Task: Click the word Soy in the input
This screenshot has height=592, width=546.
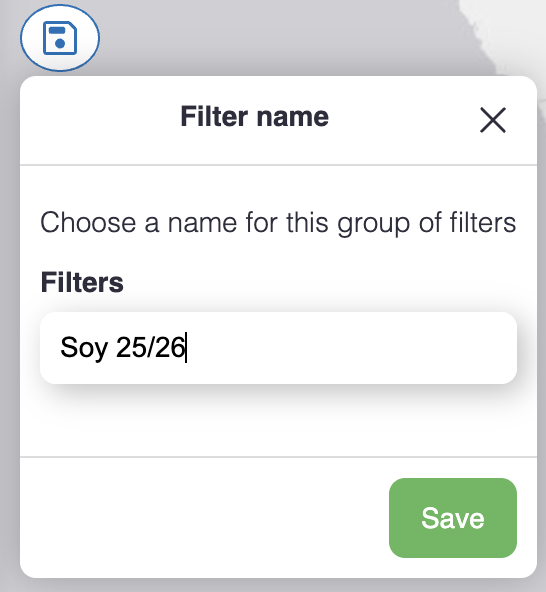Action: click(83, 348)
